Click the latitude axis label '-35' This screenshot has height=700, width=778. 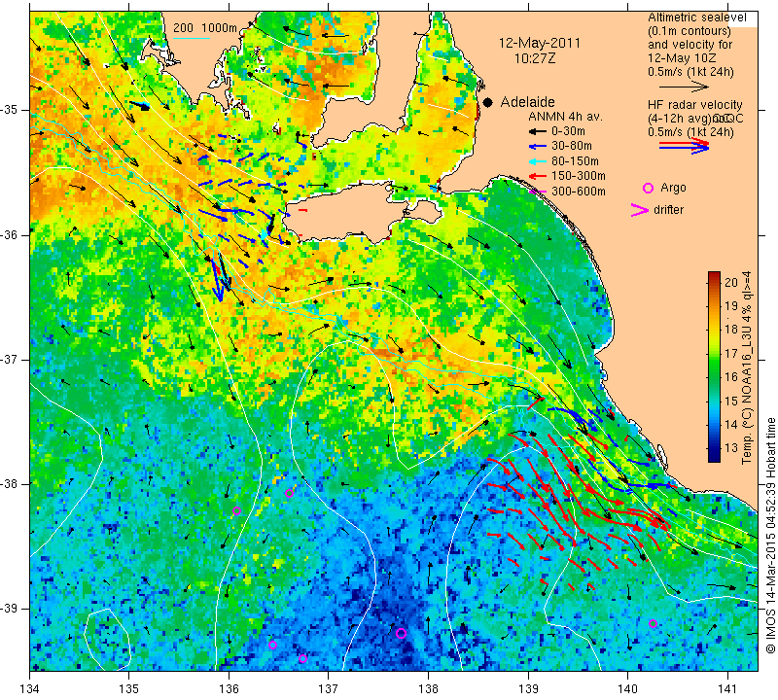coord(12,110)
